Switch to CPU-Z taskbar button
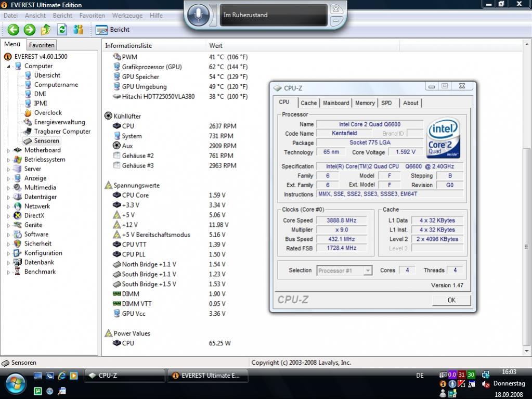 (x=124, y=376)
